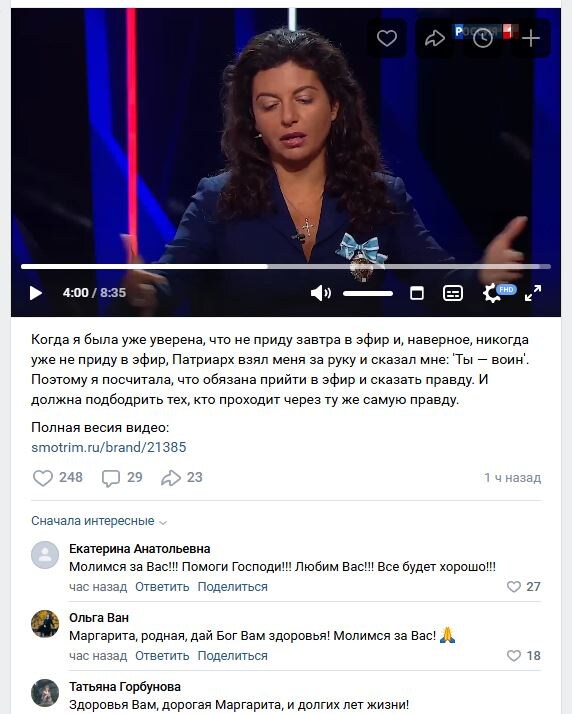Share video using arrow overlay icon

(434, 38)
